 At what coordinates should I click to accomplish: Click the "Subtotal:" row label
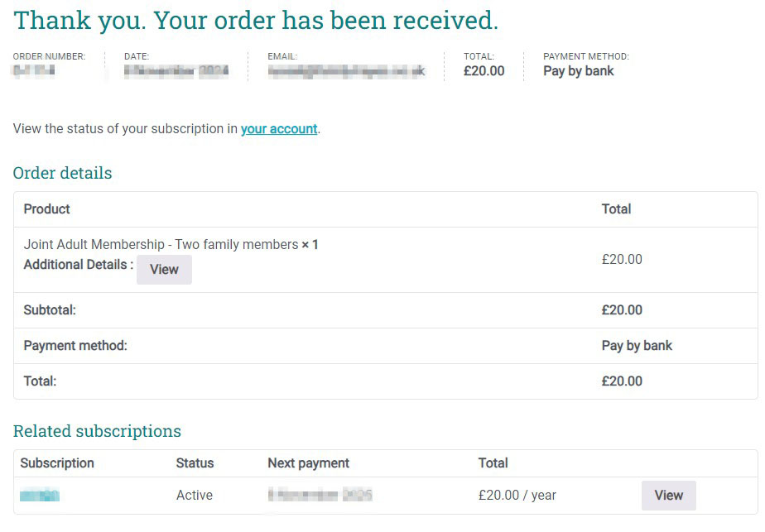(x=50, y=310)
